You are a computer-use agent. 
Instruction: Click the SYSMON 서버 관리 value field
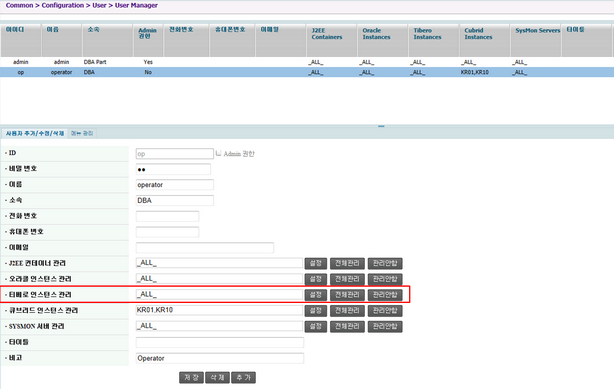click(219, 326)
